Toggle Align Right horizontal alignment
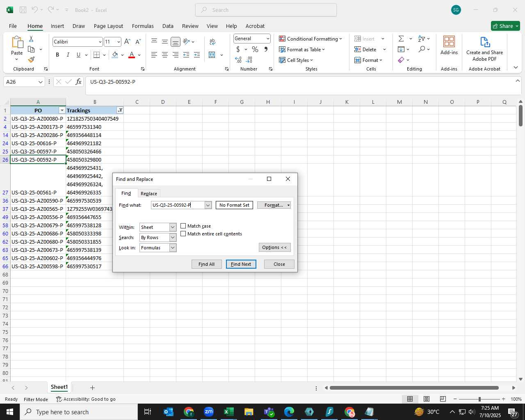 click(175, 55)
